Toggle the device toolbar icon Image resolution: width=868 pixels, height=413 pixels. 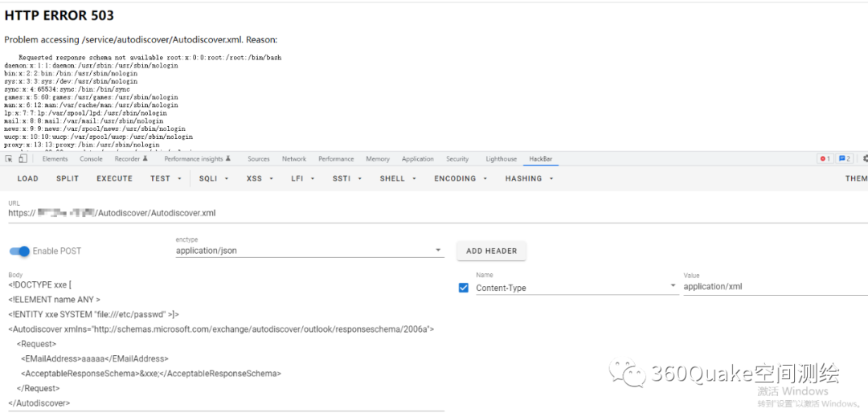[23, 159]
